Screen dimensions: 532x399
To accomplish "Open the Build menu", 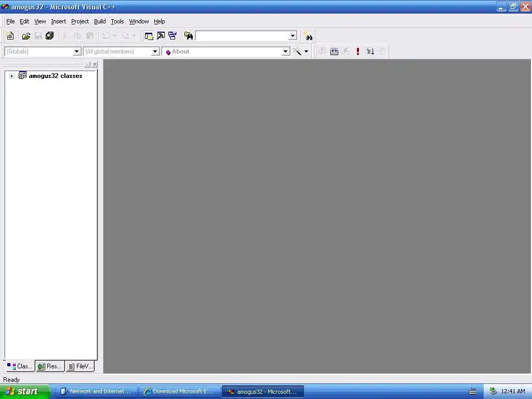I will coord(100,21).
